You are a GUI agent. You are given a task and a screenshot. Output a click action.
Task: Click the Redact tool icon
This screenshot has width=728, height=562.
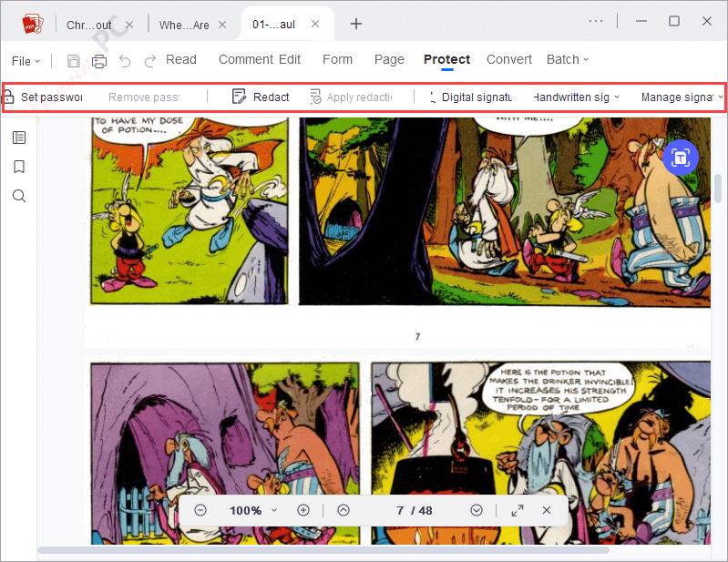(239, 97)
